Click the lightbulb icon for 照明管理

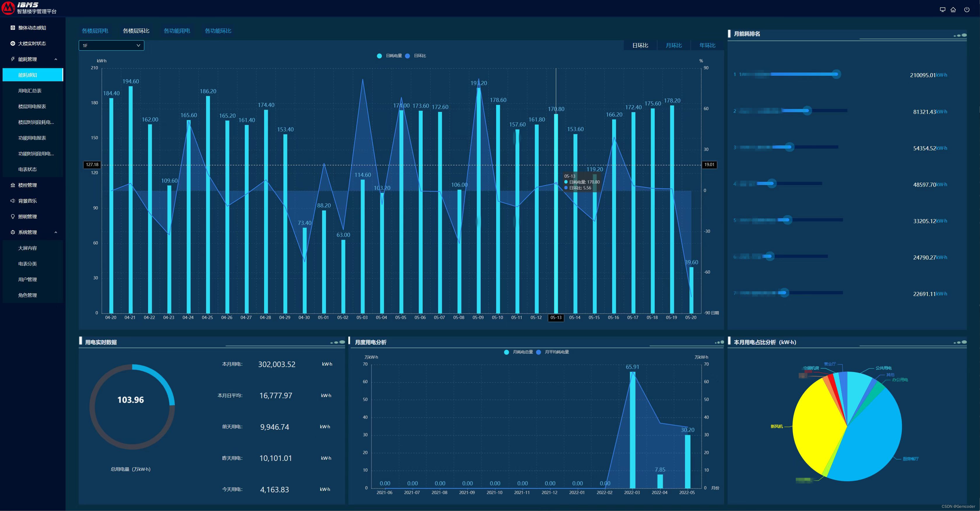[x=13, y=217]
